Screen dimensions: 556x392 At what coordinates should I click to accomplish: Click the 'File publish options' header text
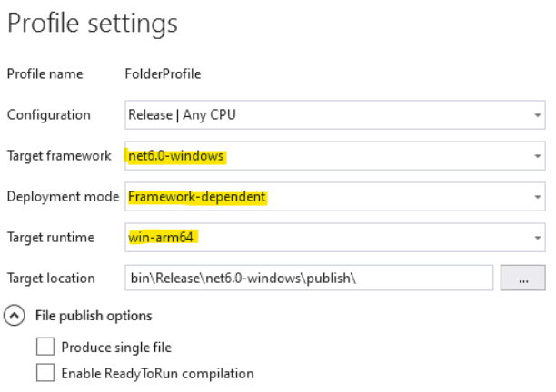[94, 316]
